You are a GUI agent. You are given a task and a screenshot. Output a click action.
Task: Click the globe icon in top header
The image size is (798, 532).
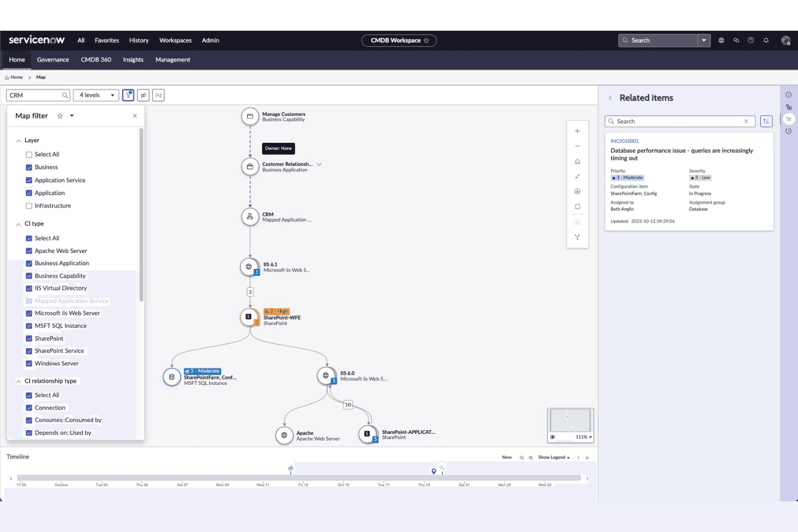[721, 40]
